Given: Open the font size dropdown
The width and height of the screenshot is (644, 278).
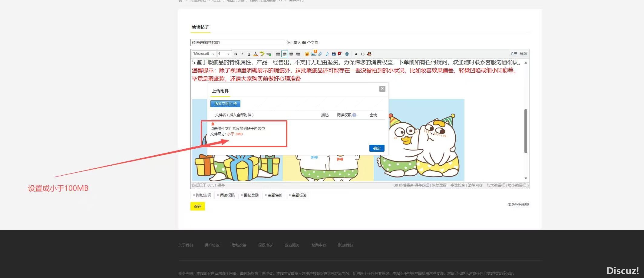Looking at the screenshot, I should click(x=224, y=54).
